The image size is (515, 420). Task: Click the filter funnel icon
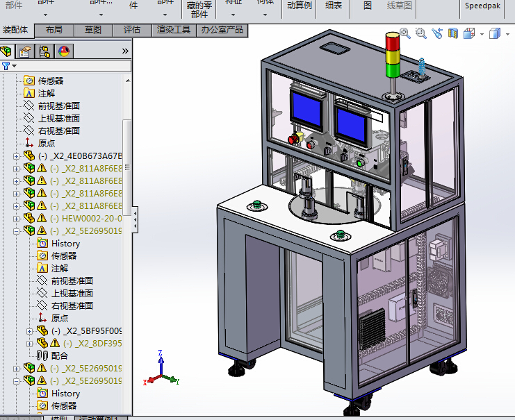(x=6, y=66)
